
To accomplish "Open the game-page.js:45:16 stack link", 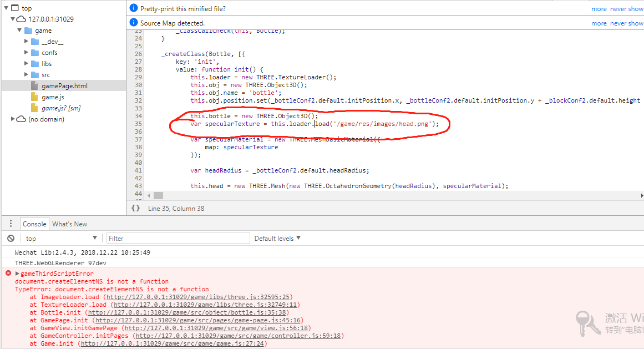I will [x=199, y=320].
